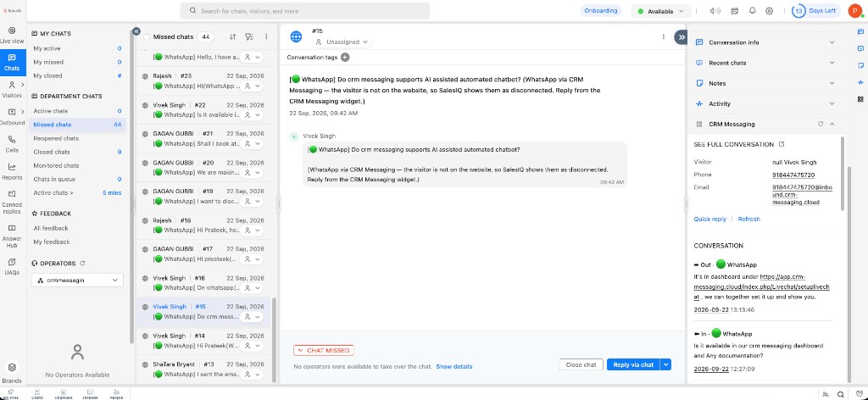Viewport: 868px width, 400px height.
Task: Open the Channels tab in bottom bar
Action: tap(63, 393)
